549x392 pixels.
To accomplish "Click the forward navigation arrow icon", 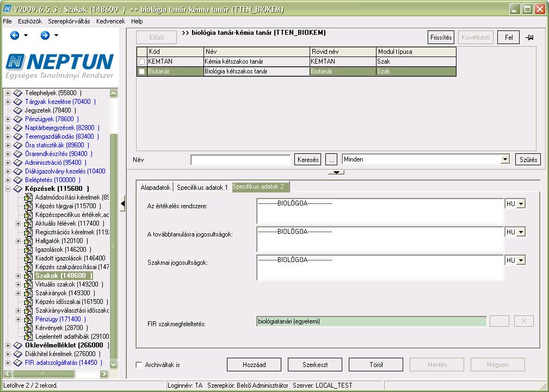I will [x=45, y=35].
